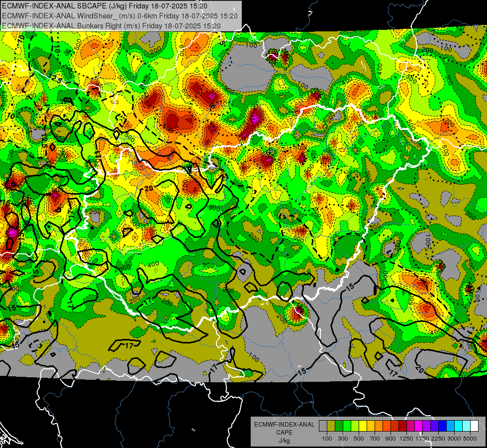Pick the gold swatch left of the 700 tick

371,426
